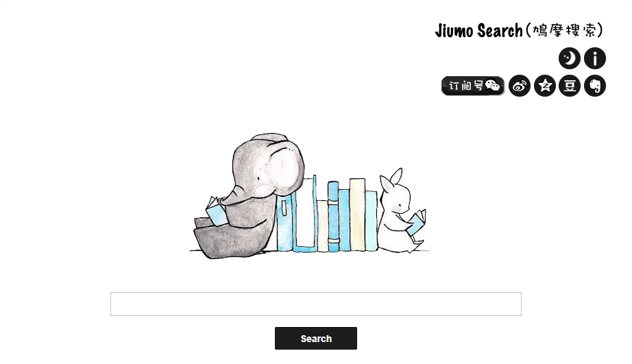This screenshot has height=364, width=632.
Task: Open the Qzone star icon
Action: click(545, 86)
